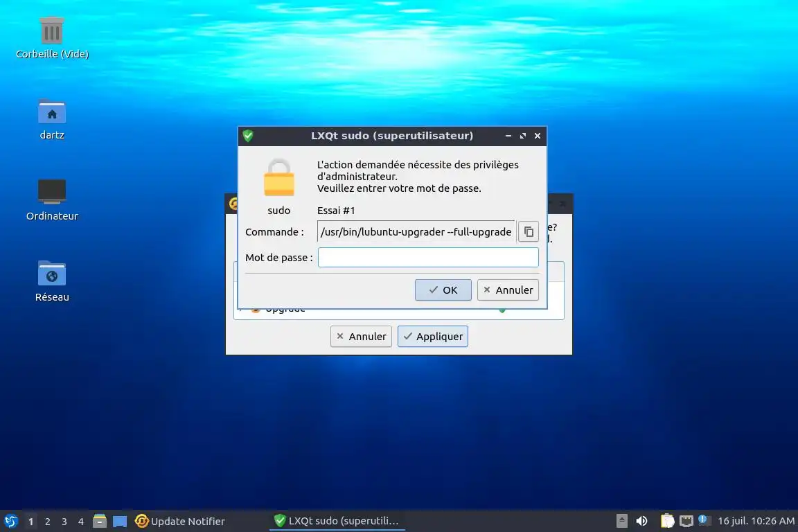
Task: Open the Ordinateur desktop icon
Action: click(x=52, y=200)
